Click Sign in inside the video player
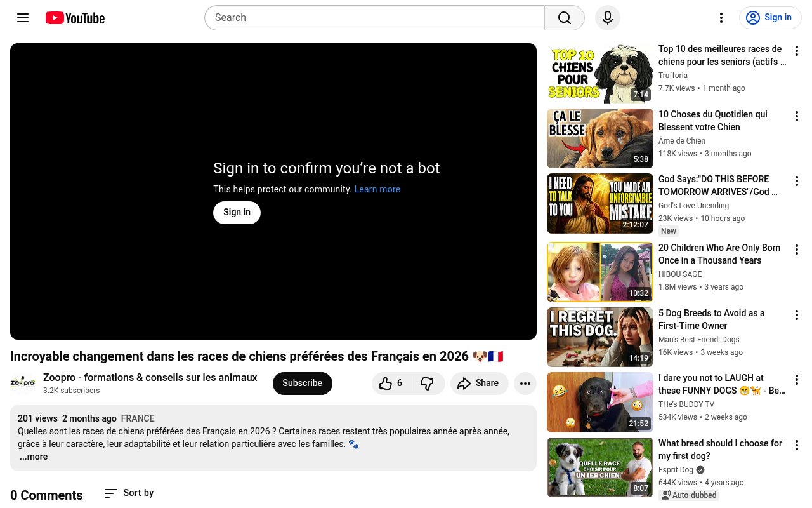Viewport: 812px width, 508px height. [x=237, y=212]
